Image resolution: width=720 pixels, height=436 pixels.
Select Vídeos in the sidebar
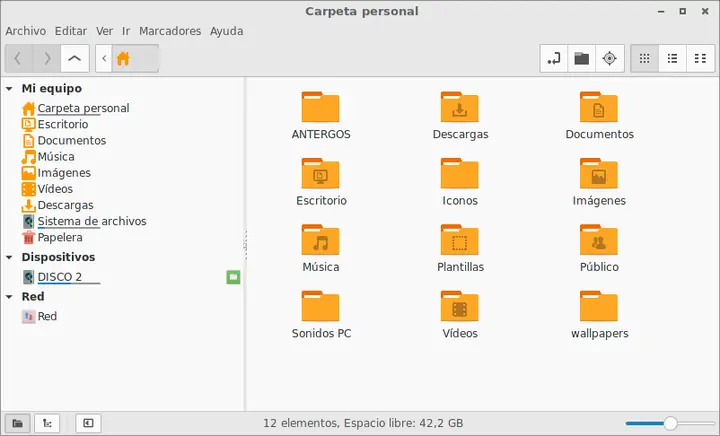(x=47, y=189)
